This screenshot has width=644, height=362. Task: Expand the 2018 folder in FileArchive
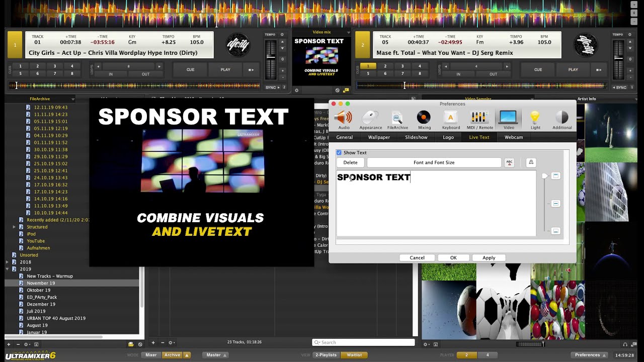tap(7, 262)
